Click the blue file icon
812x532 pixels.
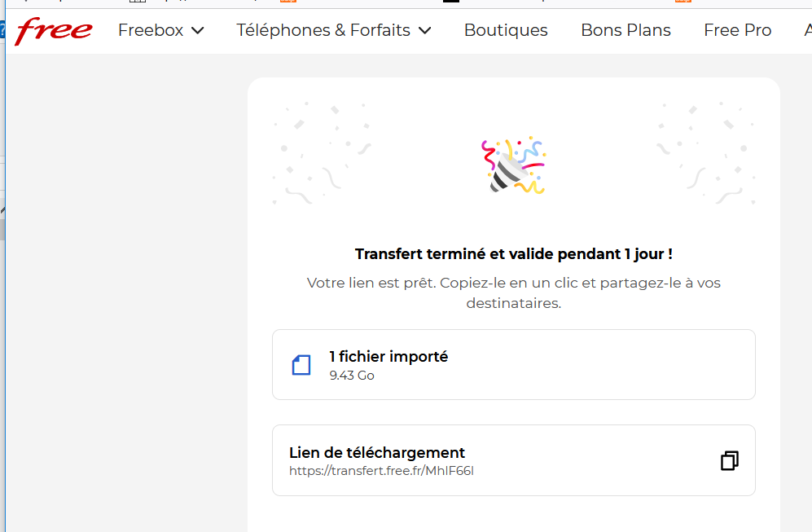click(x=301, y=365)
